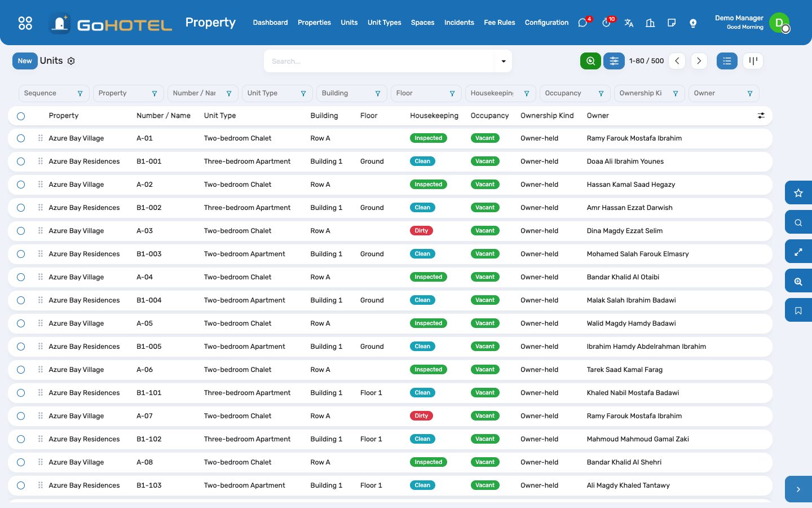Switch to list view
The height and width of the screenshot is (508, 812).
(727, 61)
